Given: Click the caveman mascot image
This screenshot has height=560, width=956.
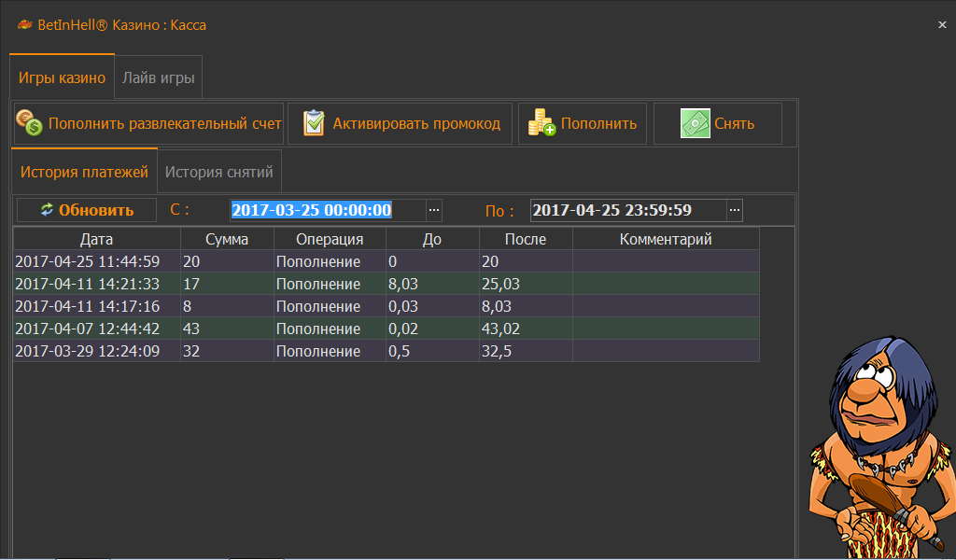Looking at the screenshot, I should [879, 439].
